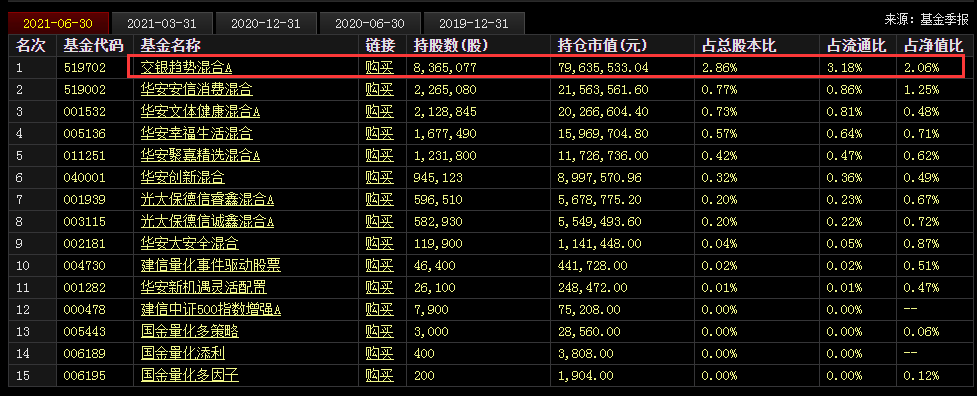Open fund 华安聚嘉精选混合A link

200,156
